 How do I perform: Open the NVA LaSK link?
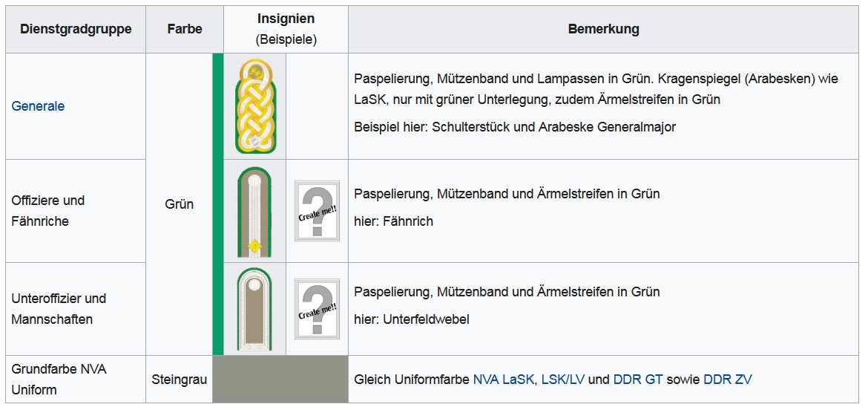504,380
